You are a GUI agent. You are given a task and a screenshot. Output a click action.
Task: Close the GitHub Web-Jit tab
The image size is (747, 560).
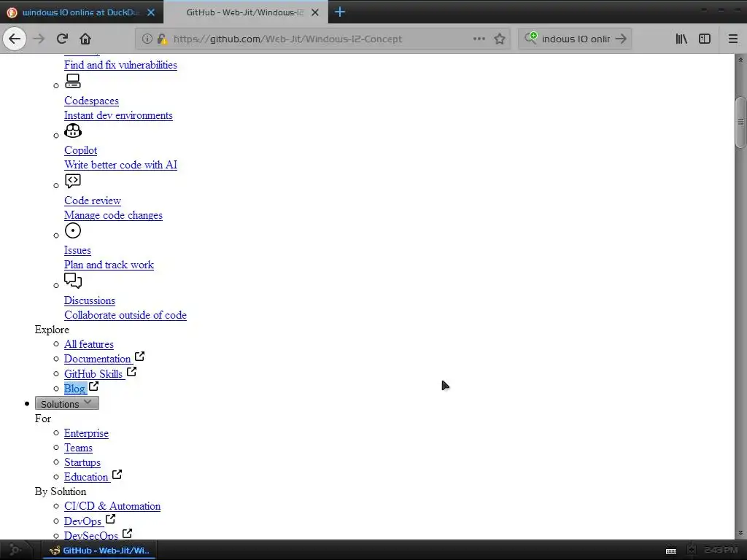tap(315, 12)
